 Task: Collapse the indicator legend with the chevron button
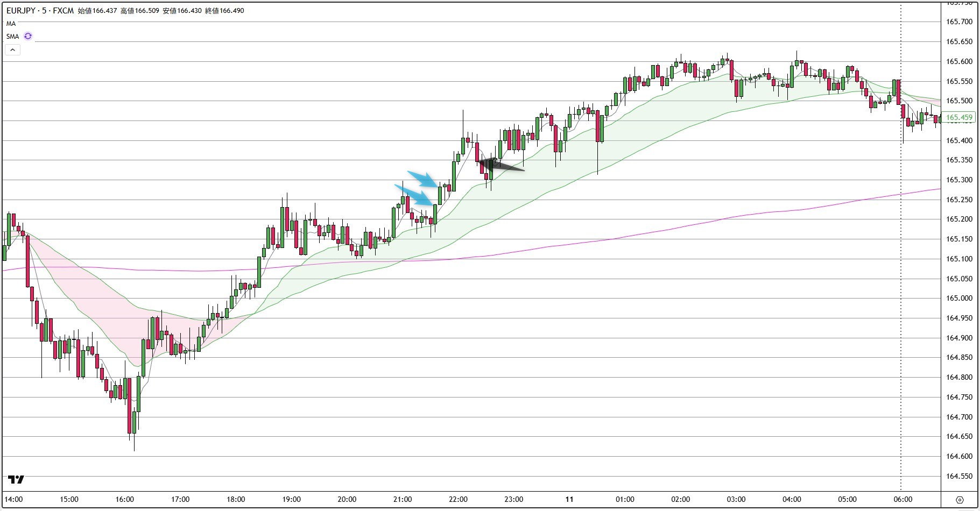(13, 50)
